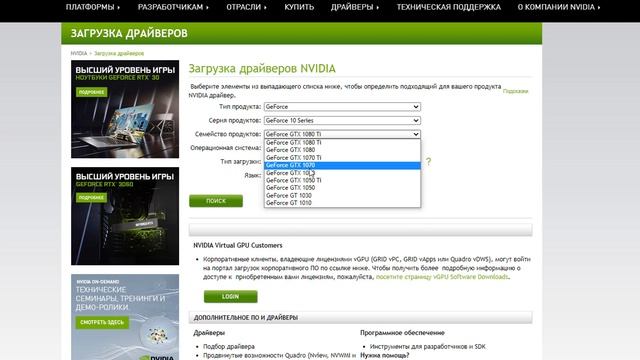Image resolution: width=640 pixels, height=360 pixels.
Task: Click the NVIDIA breadcrumb link
Action: [79, 53]
